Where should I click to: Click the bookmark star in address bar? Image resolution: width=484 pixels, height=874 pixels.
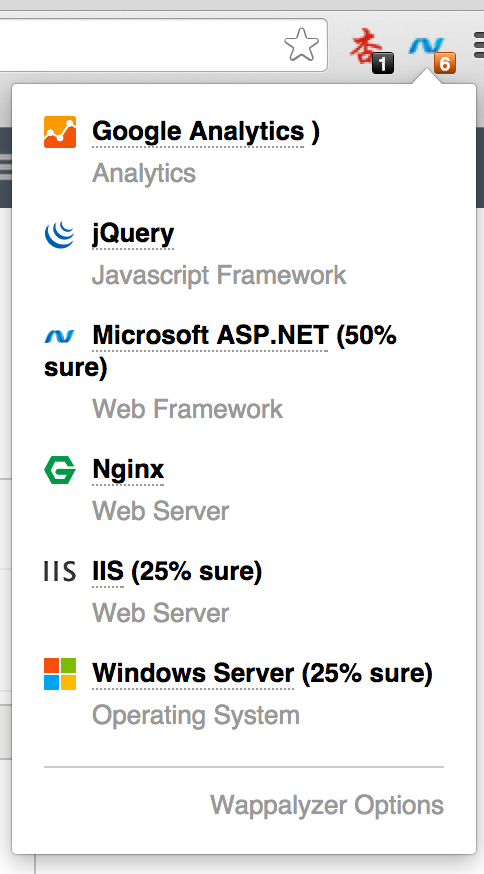(x=302, y=45)
